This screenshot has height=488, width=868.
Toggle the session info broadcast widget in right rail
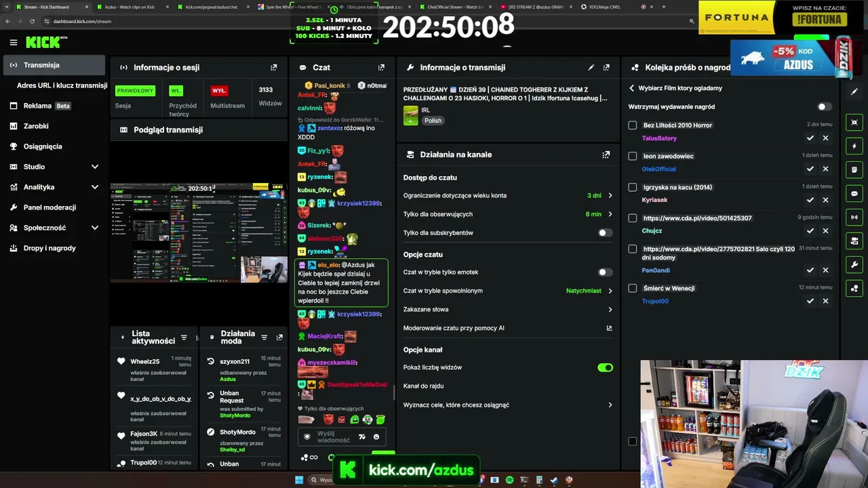pos(854,218)
